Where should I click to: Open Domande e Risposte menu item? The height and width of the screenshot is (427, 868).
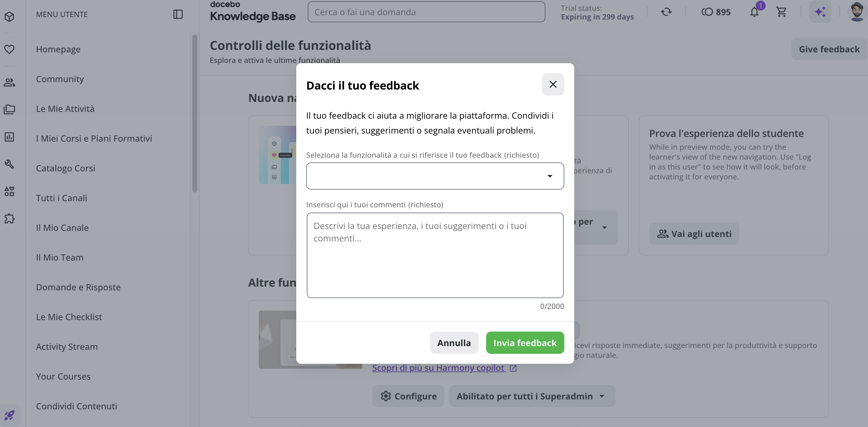[78, 287]
